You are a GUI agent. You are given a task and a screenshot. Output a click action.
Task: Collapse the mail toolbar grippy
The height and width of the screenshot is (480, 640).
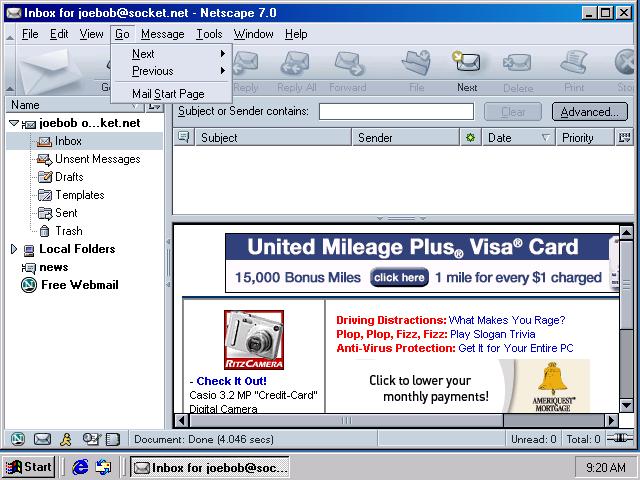click(10, 70)
